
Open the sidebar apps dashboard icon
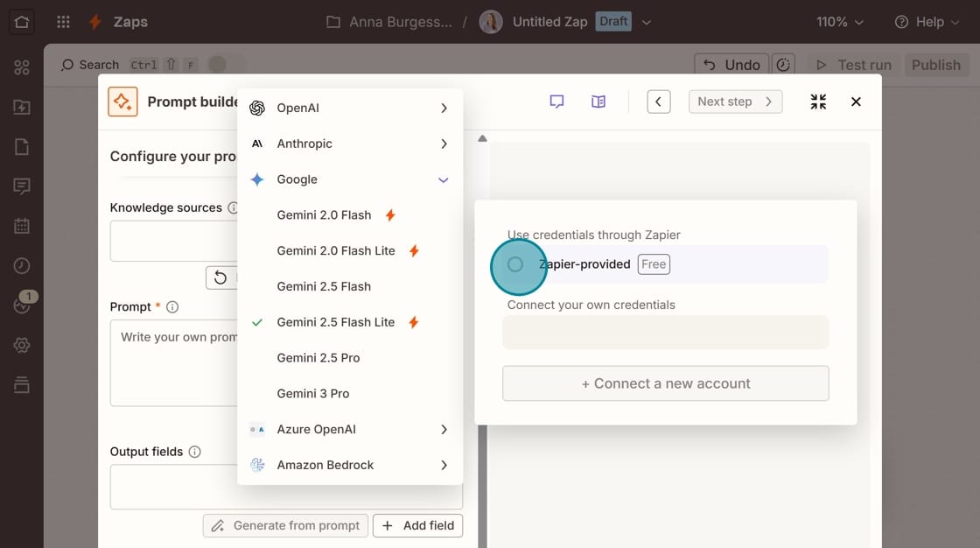(x=22, y=67)
